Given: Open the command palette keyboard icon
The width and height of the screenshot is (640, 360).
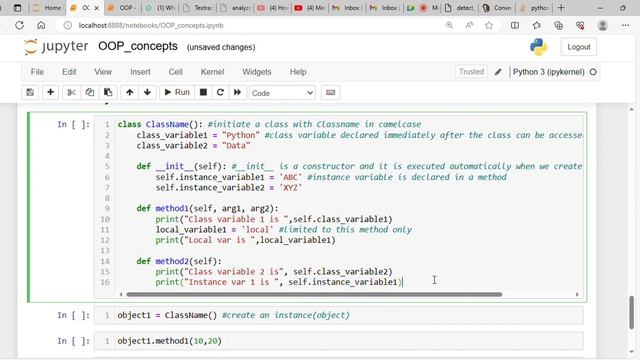Looking at the screenshot, I should tap(331, 93).
